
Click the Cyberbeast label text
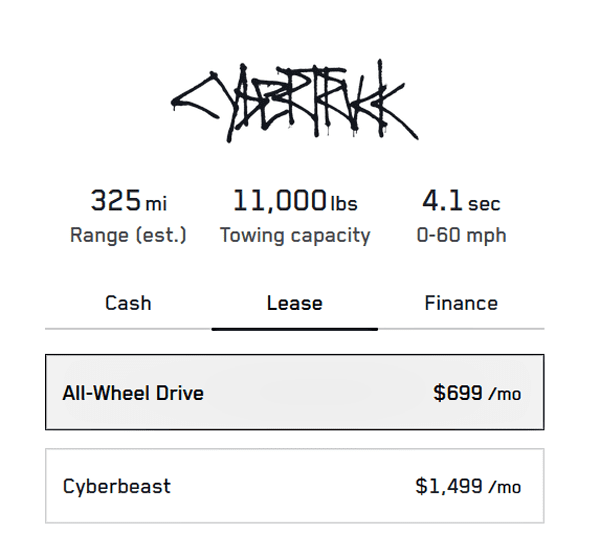[x=117, y=487]
